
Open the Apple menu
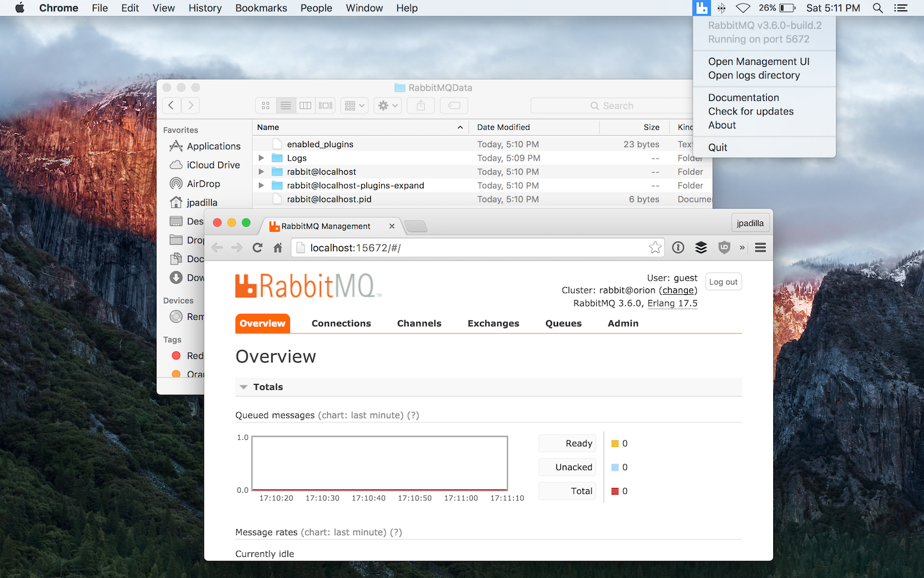20,8
